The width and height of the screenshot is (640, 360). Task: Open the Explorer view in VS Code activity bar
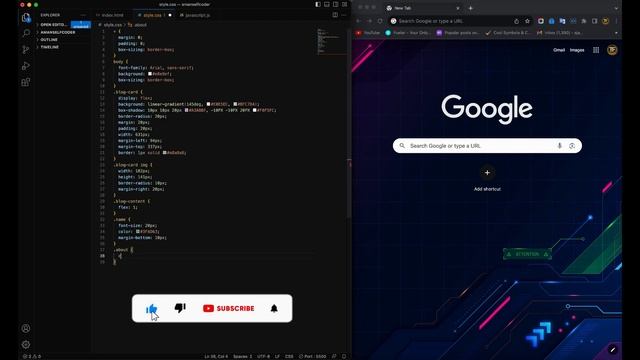pos(26,18)
